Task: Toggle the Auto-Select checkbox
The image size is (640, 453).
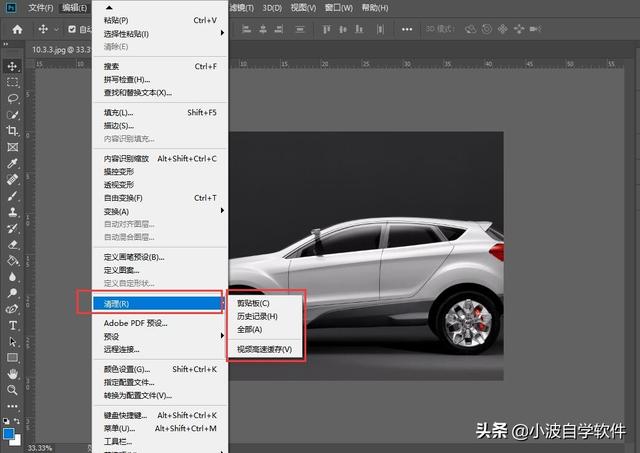Action: (72, 29)
